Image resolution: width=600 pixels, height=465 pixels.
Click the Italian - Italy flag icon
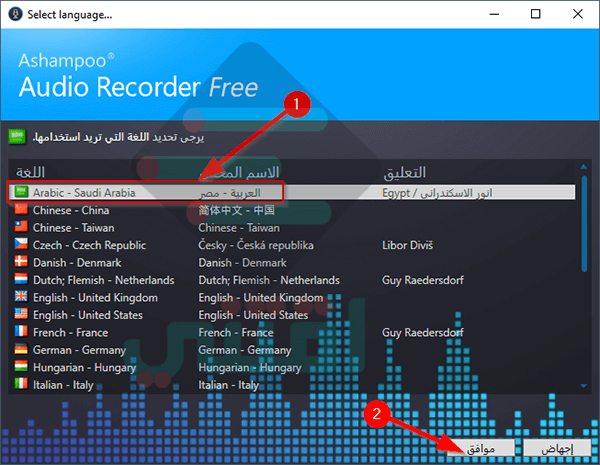21,384
